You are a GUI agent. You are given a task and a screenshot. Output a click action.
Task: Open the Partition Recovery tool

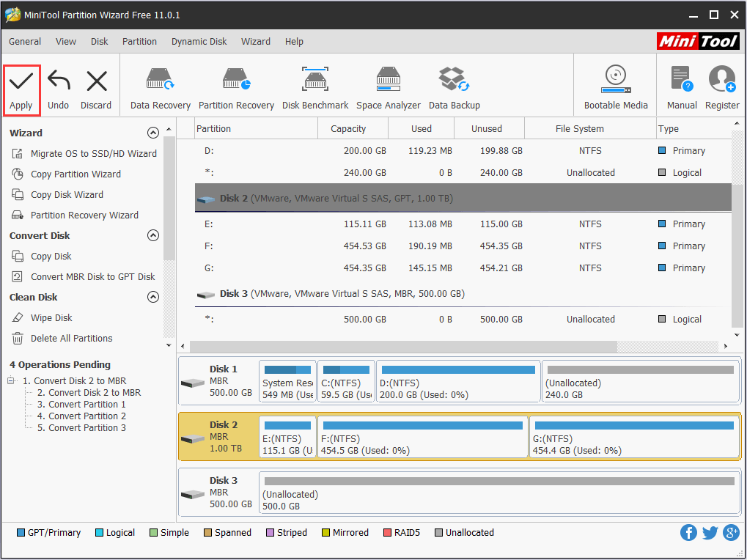click(x=236, y=86)
